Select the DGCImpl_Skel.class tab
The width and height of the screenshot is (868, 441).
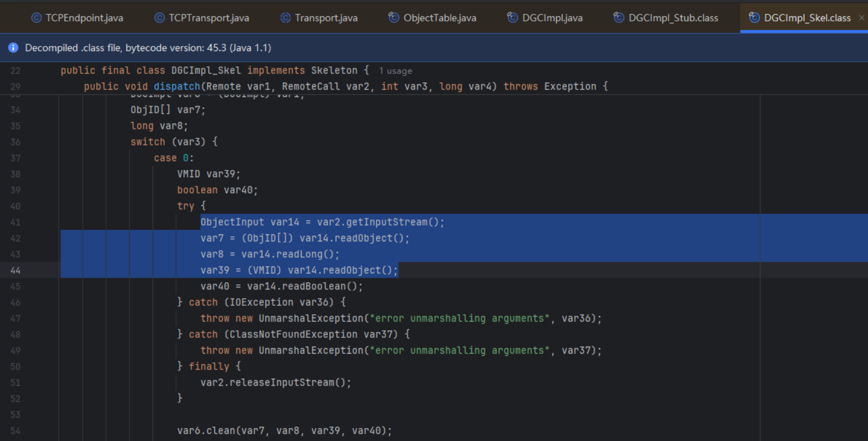pos(807,18)
